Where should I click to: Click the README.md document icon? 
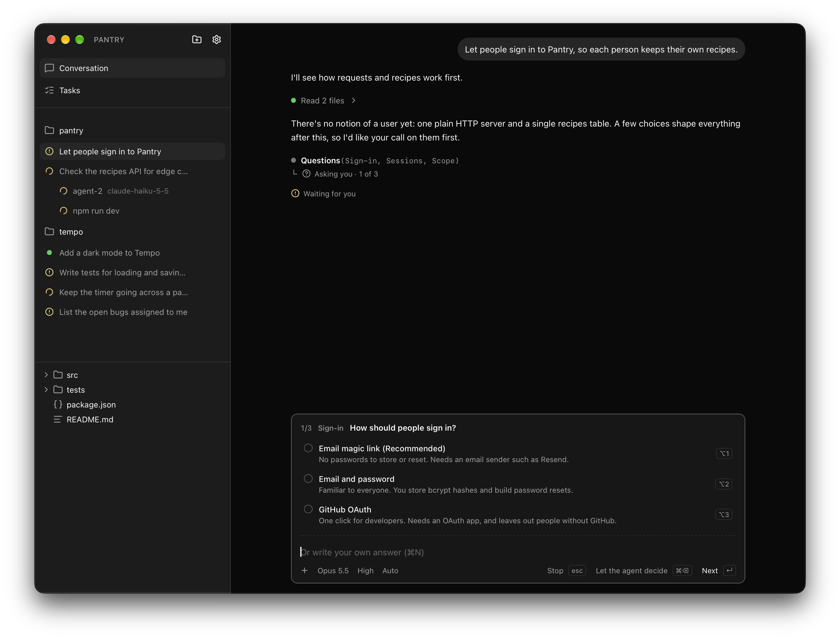pos(58,420)
